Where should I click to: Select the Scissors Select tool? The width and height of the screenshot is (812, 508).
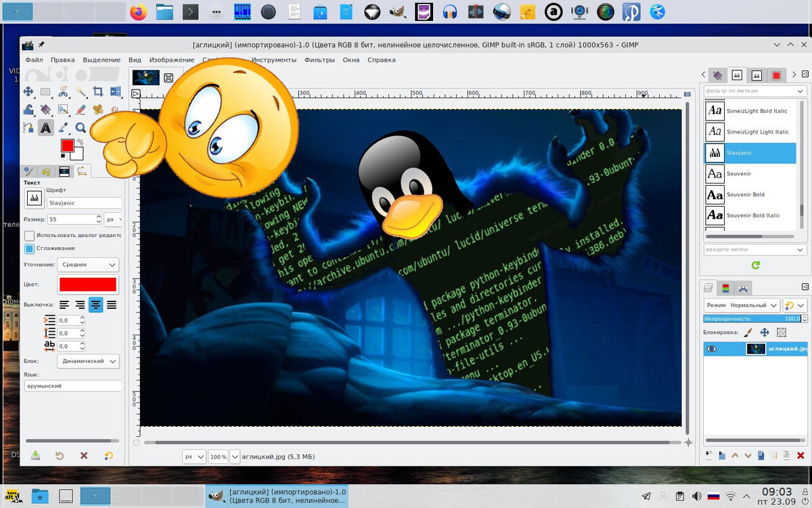(64, 91)
